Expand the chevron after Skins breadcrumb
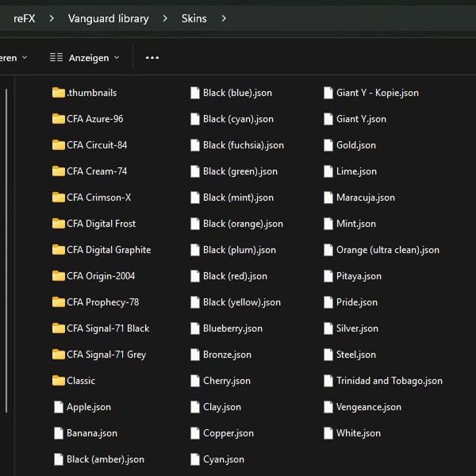The height and width of the screenshot is (476, 476). [224, 18]
